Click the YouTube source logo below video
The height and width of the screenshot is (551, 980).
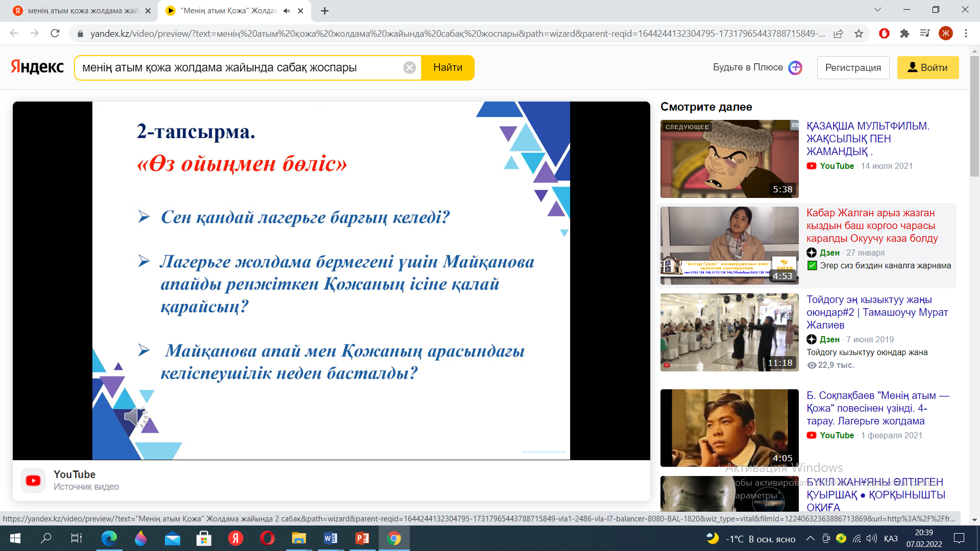pyautogui.click(x=33, y=481)
